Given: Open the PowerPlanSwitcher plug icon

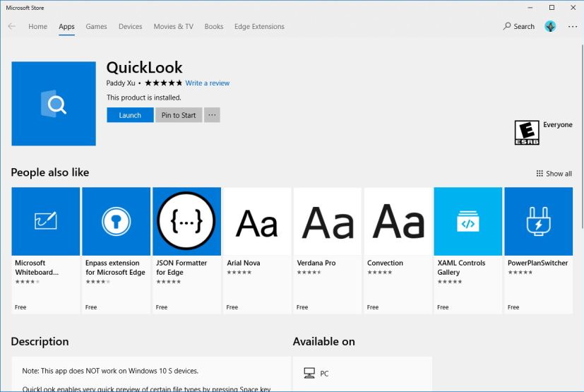Looking at the screenshot, I should (x=539, y=221).
